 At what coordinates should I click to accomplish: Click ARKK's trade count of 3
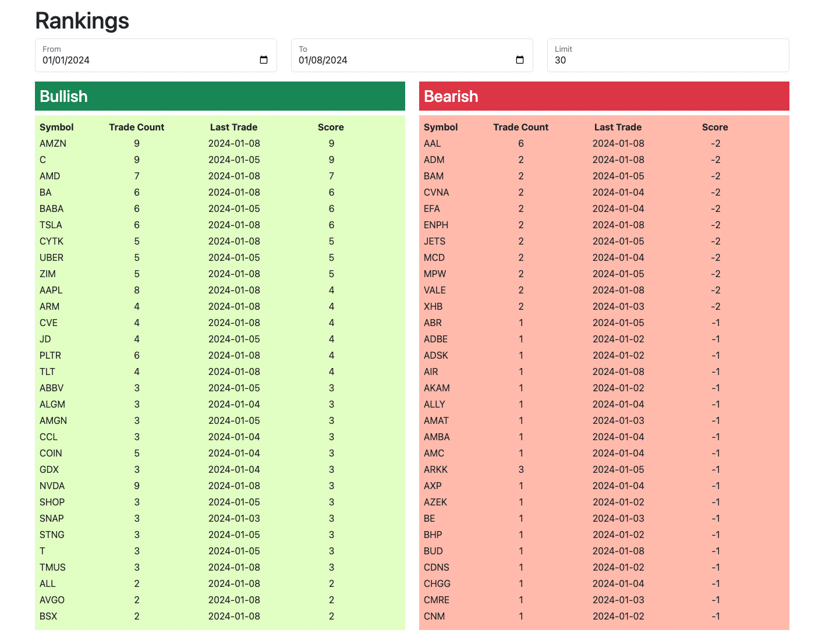tap(521, 469)
